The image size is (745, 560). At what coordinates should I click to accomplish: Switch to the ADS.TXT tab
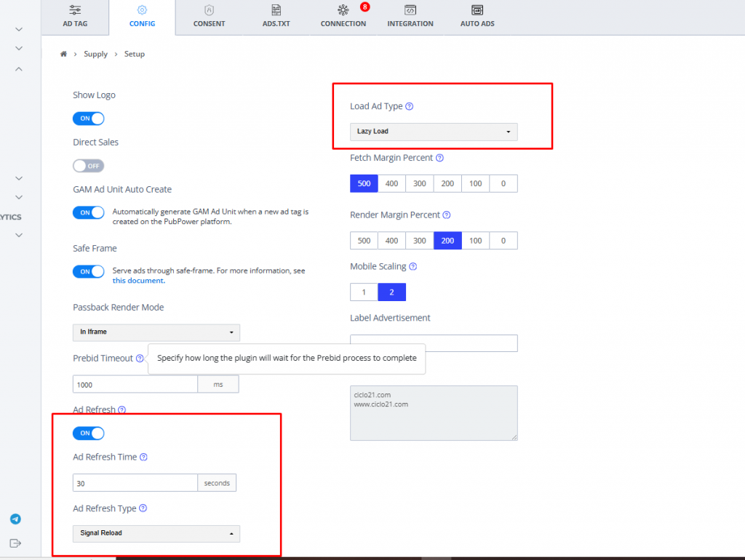276,16
